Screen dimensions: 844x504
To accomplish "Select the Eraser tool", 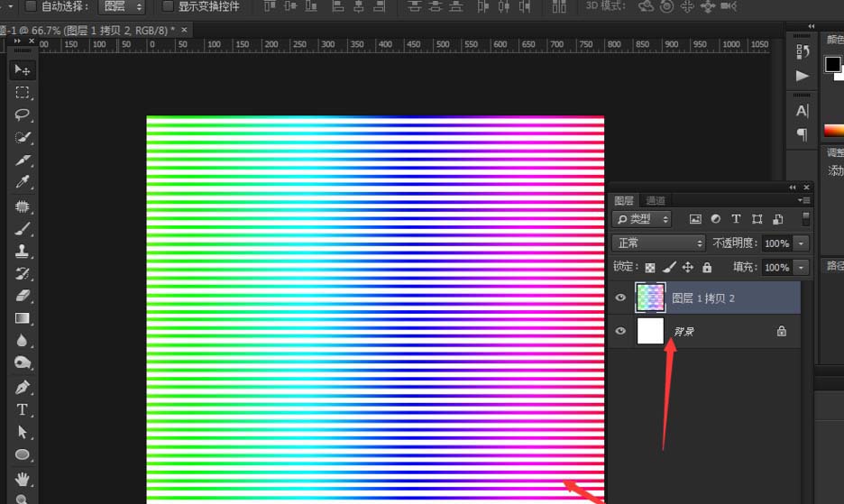I will 23,295.
